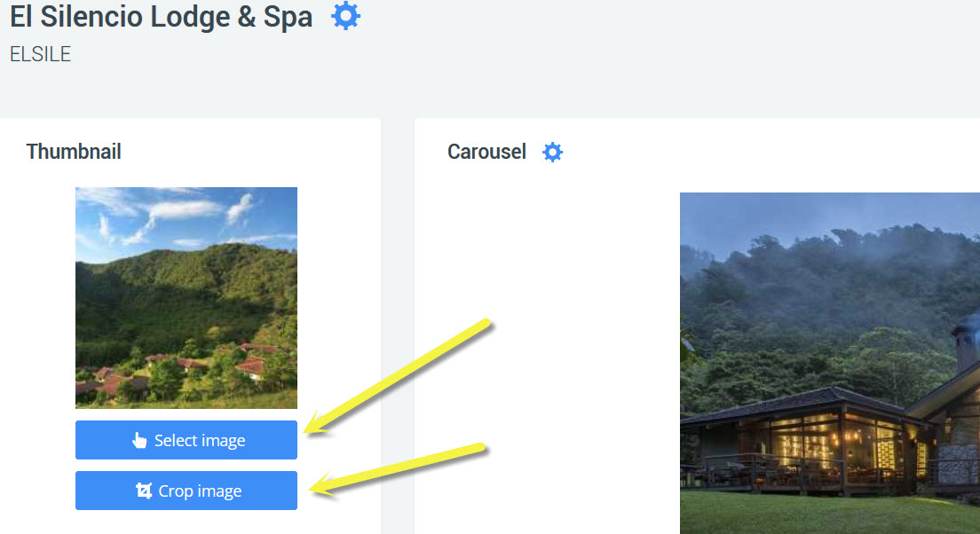Screen dimensions: 980x534
Task: Click the El Silencio Lodge & Spa title
Action: click(x=161, y=17)
